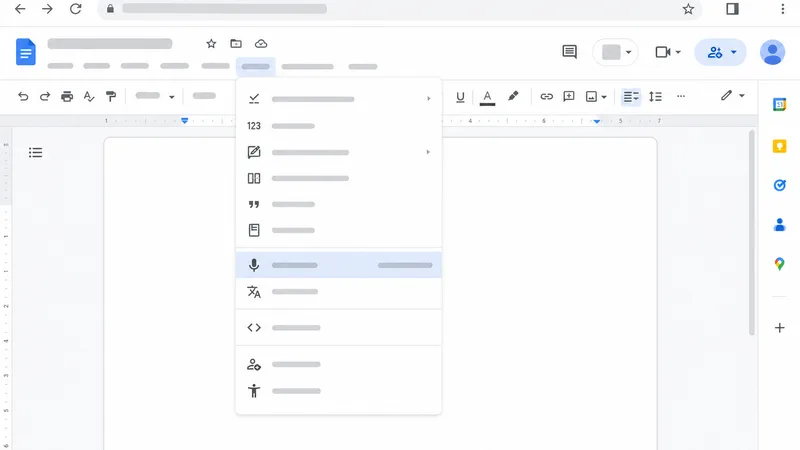Run spelling and grammar check icon
800x450 pixels.
pyautogui.click(x=89, y=96)
